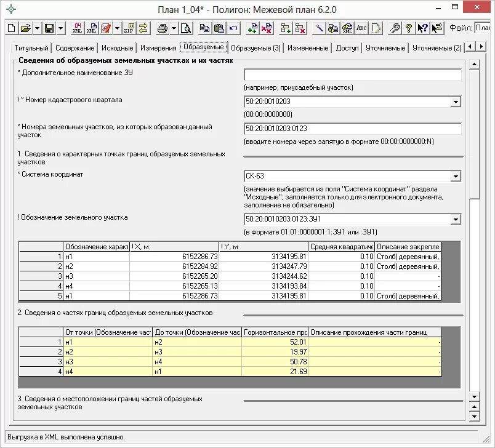Open the Уточняемые (2) tab
The width and height of the screenshot is (495, 448).
(437, 48)
